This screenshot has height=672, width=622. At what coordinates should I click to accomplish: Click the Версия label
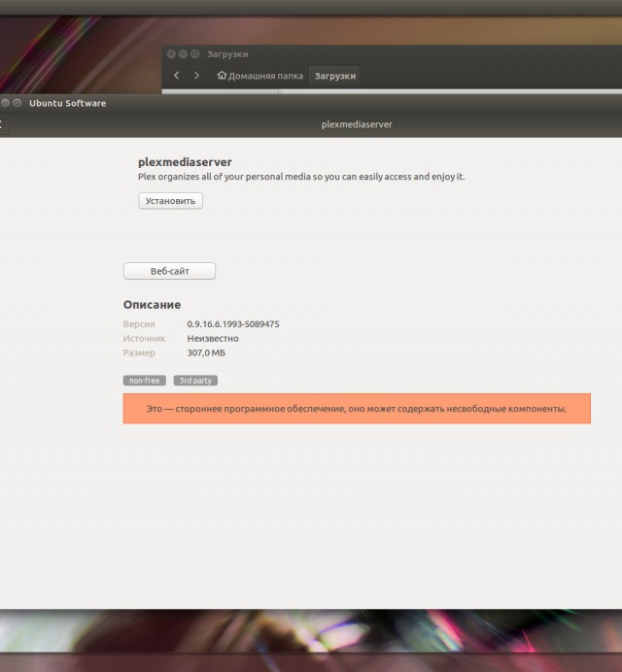pos(139,324)
